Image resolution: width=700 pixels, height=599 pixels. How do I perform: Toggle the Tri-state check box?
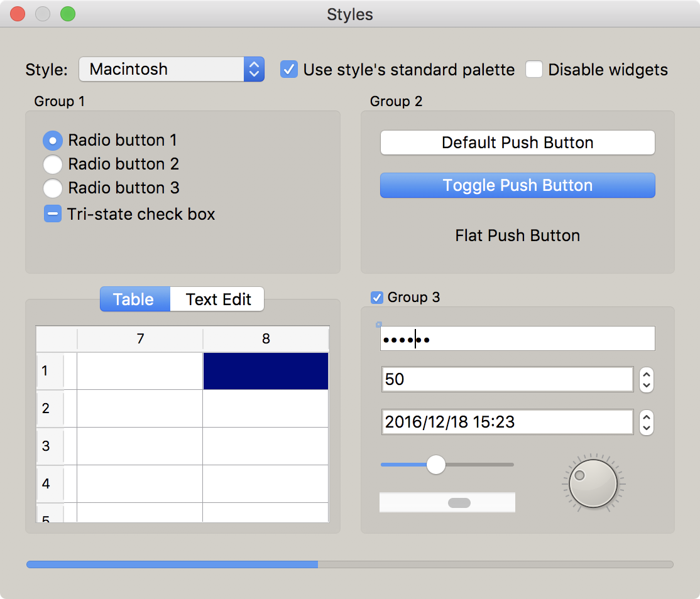coord(53,214)
